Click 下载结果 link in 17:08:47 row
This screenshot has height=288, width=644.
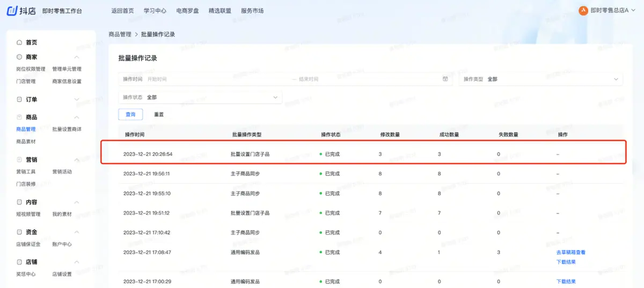pyautogui.click(x=566, y=262)
